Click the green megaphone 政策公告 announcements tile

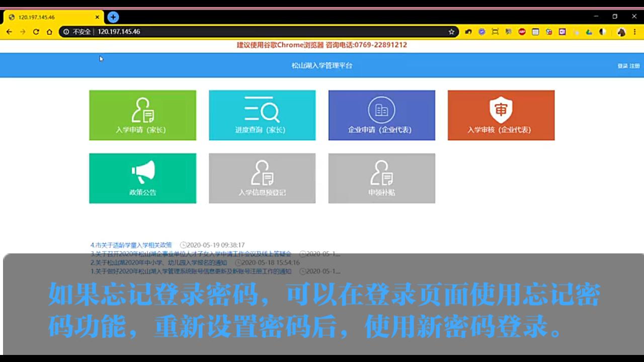click(x=142, y=178)
